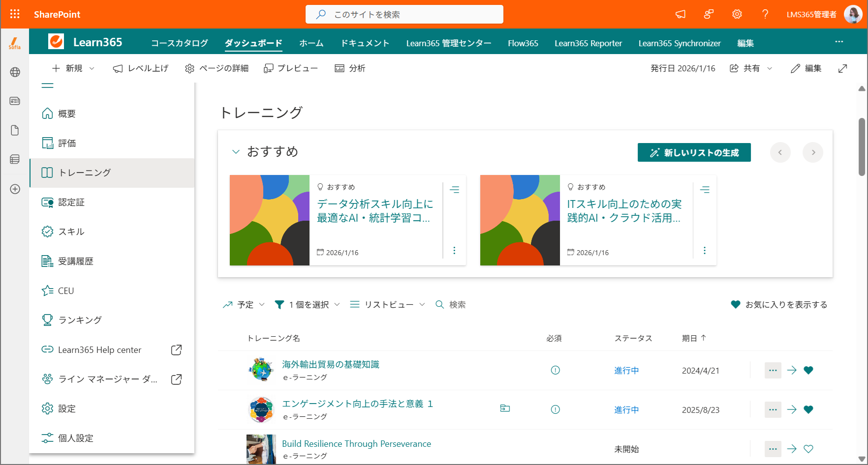This screenshot has height=465, width=868.
Task: Open the file icon in left rail
Action: click(15, 130)
